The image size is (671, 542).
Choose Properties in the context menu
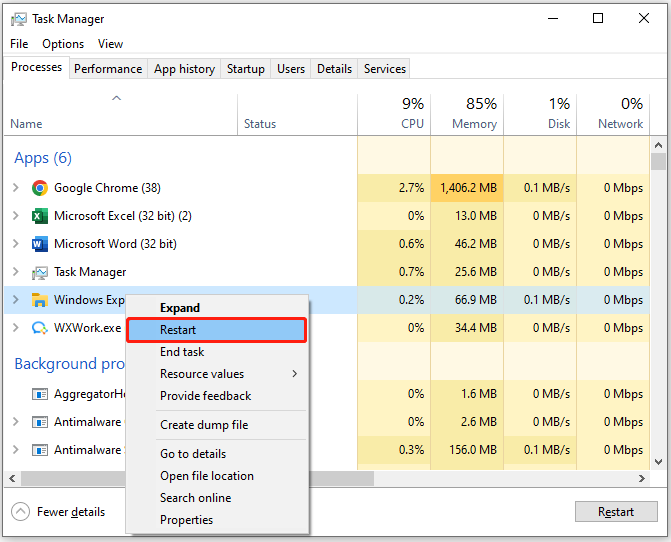tap(217, 520)
